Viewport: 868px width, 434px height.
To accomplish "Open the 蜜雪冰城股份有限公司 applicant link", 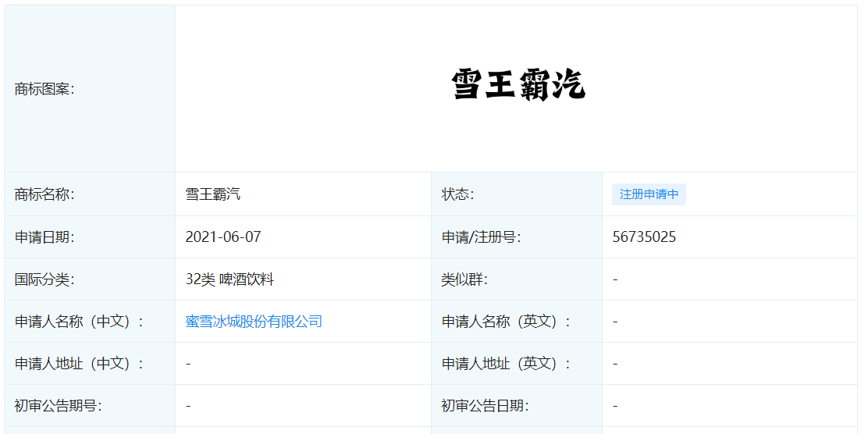I will (254, 321).
